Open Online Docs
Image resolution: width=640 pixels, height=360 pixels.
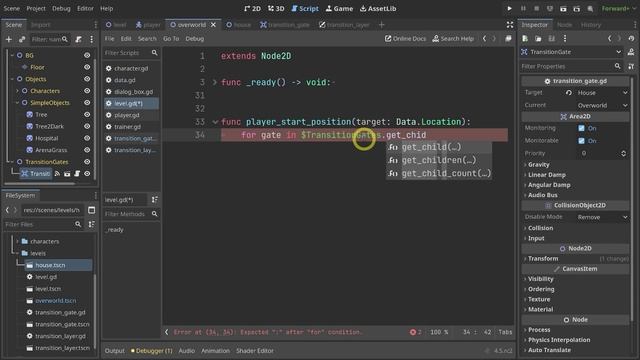(405, 39)
